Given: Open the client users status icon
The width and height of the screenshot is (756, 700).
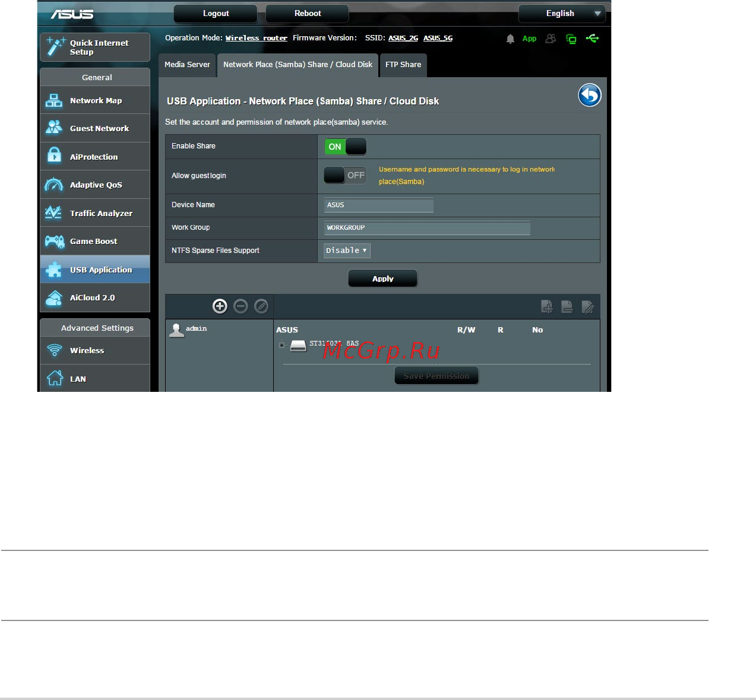Looking at the screenshot, I should (551, 39).
